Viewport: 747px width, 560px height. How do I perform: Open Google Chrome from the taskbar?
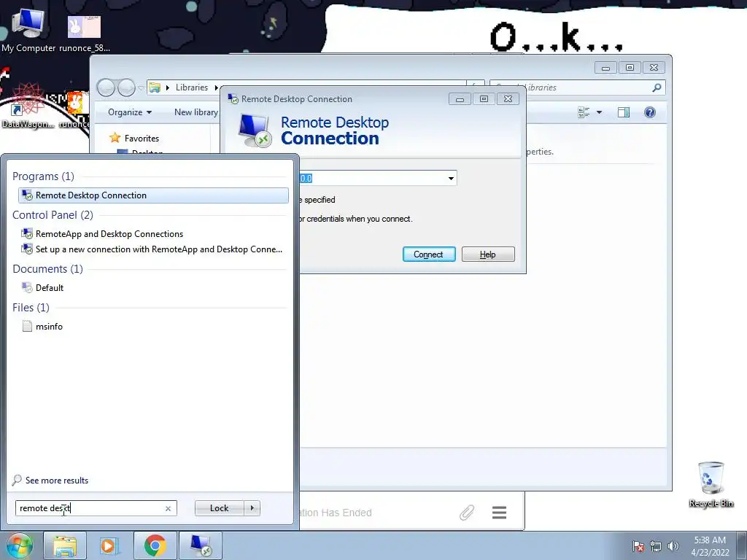pos(155,545)
